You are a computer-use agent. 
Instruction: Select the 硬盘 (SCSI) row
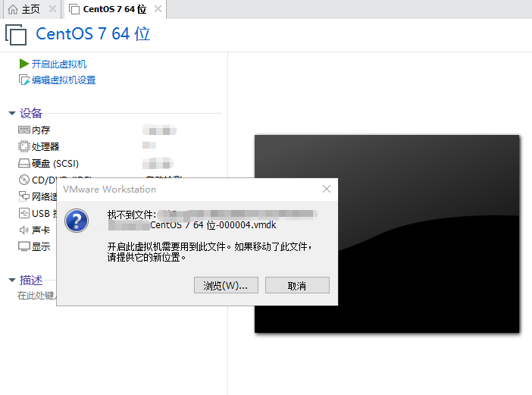(x=95, y=164)
